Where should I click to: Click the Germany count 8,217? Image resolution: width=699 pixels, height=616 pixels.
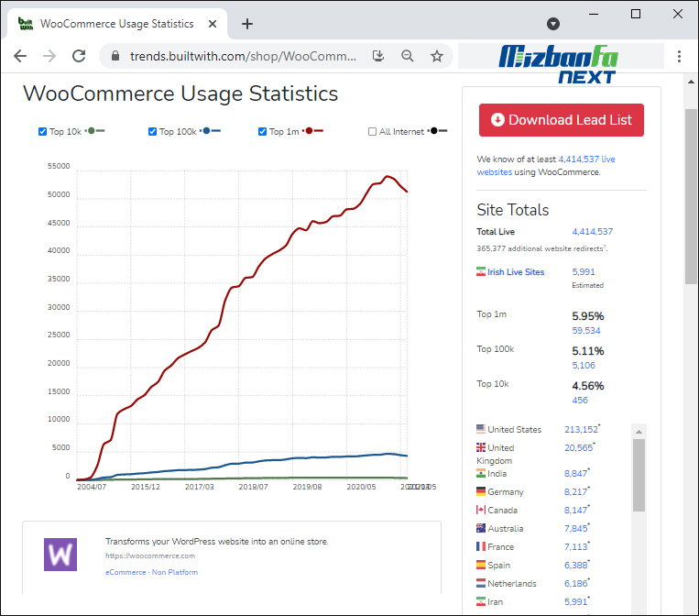click(576, 491)
